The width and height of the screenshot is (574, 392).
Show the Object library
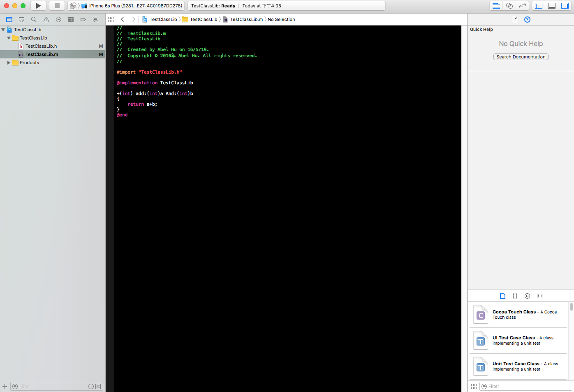tap(527, 296)
